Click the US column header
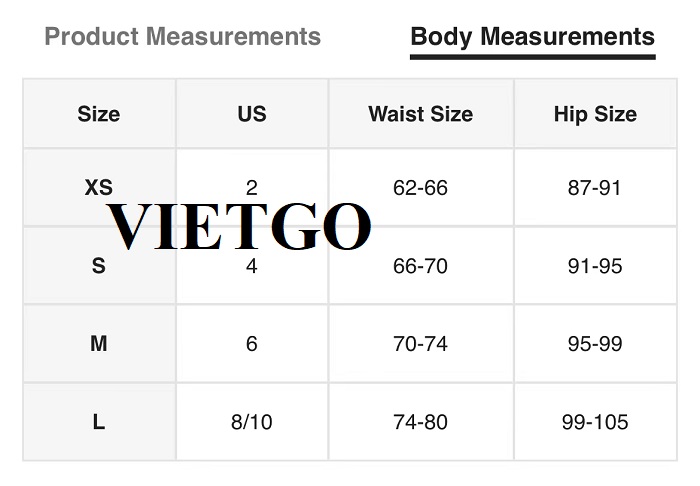This screenshot has height=486, width=700. coord(252,113)
